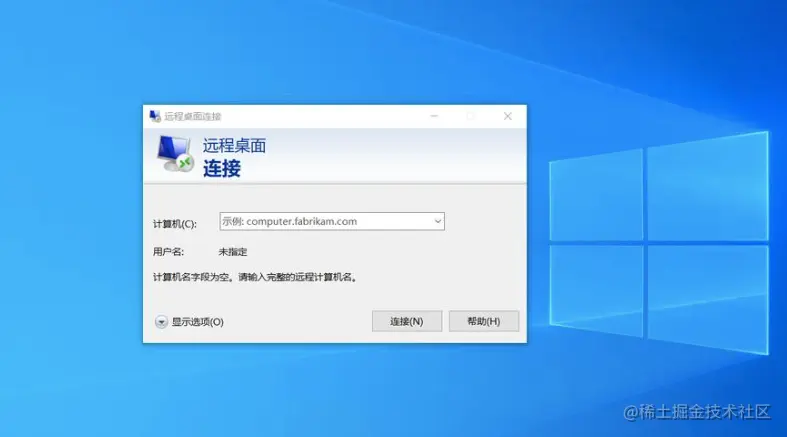Screen dimensions: 787x437
Task: Click the bold 连接 banner heading
Action: coord(222,169)
